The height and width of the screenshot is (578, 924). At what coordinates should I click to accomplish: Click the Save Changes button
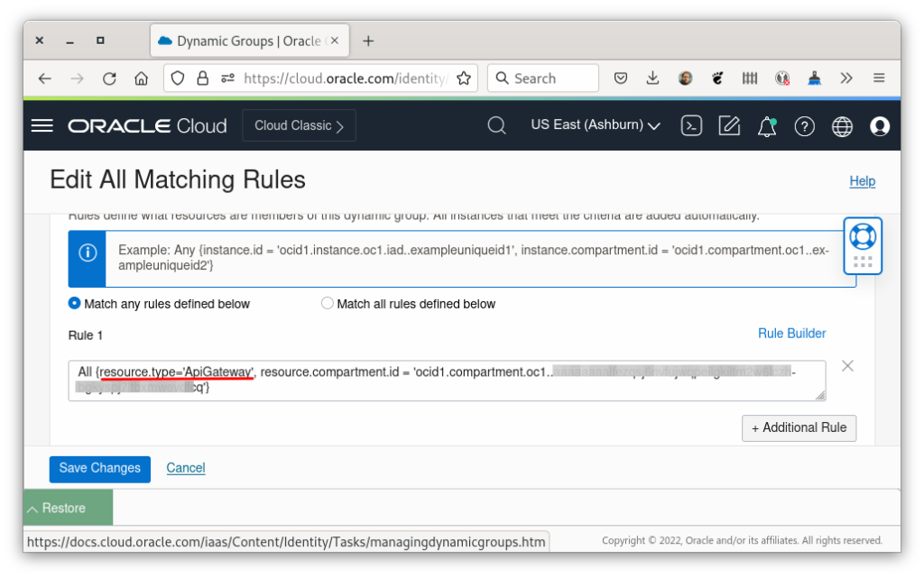(99, 469)
